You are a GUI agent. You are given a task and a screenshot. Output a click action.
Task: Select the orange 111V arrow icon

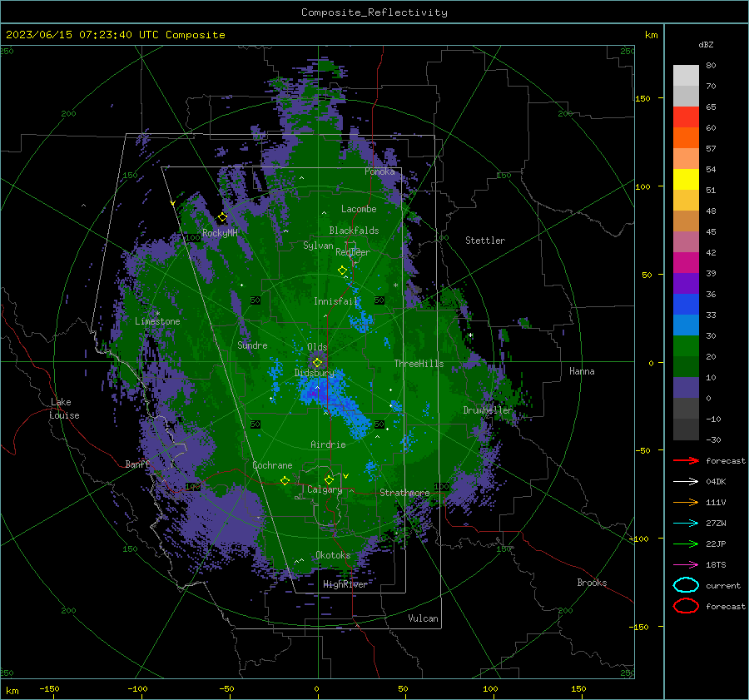pyautogui.click(x=686, y=502)
